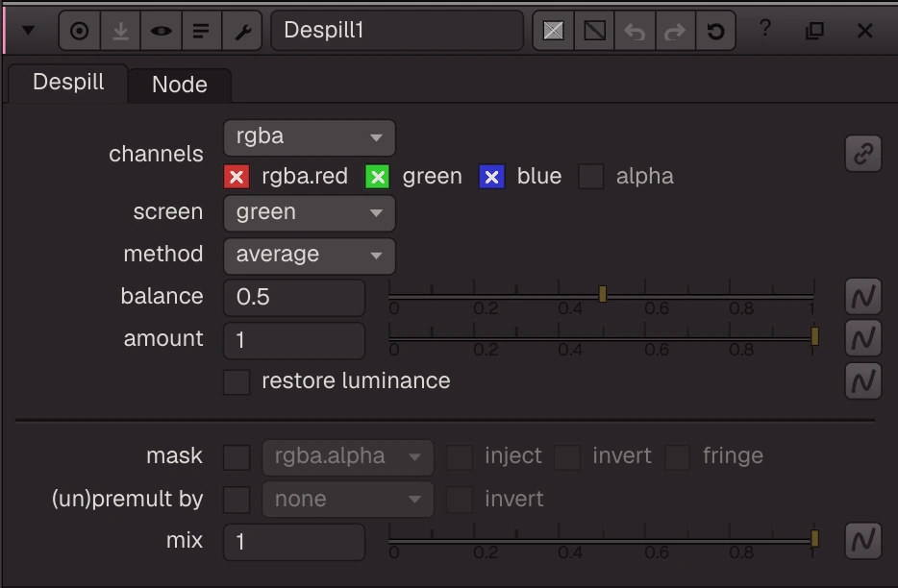Click the channel link chain icon
The width and height of the screenshot is (898, 588).
tap(863, 154)
